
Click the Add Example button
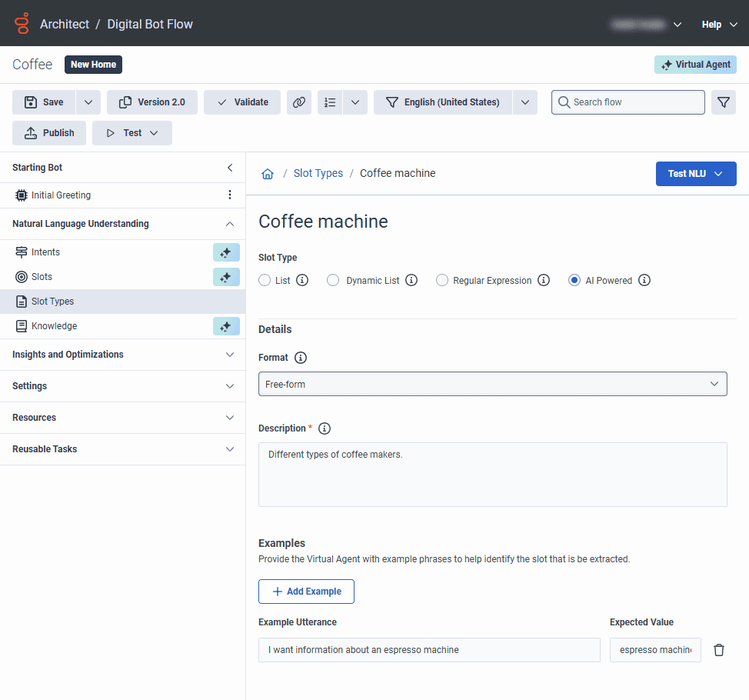306,592
